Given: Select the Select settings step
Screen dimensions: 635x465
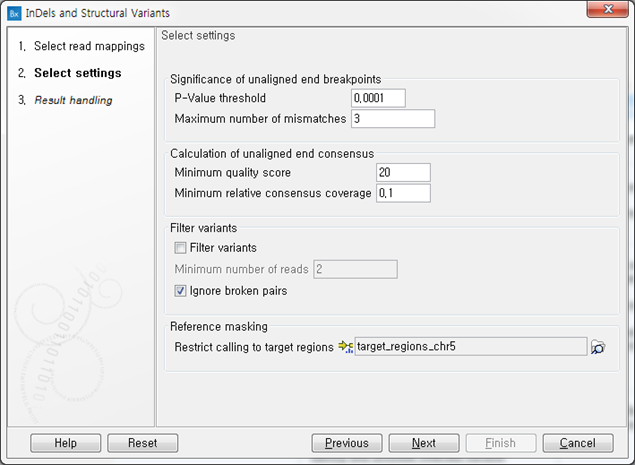Looking at the screenshot, I should (70, 73).
